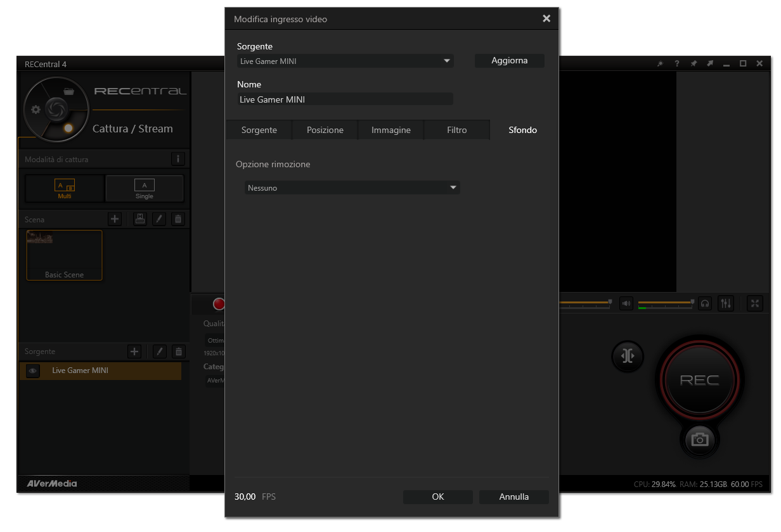Click the speaker volume icon
The width and height of the screenshot is (781, 532).
(626, 303)
